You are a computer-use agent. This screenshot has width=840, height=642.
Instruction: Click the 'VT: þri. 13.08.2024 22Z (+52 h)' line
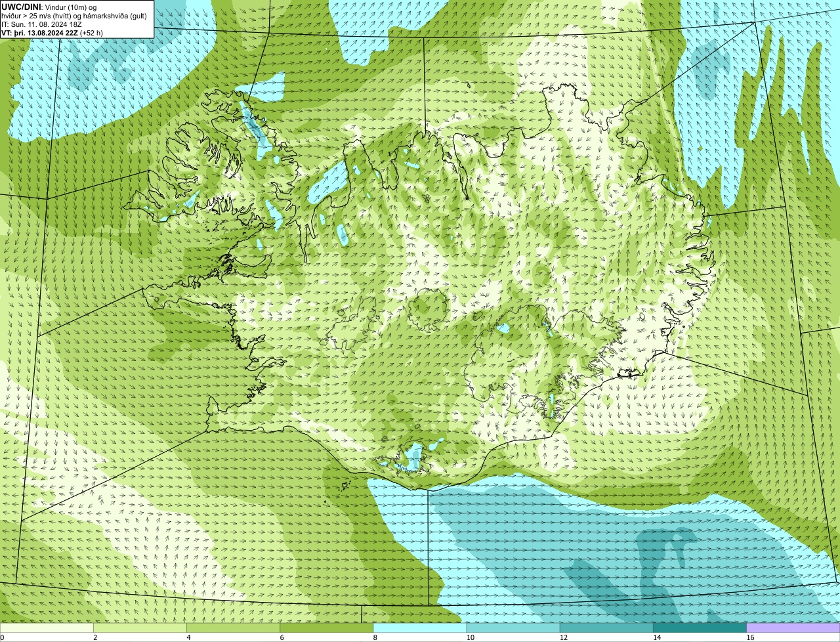pos(53,32)
